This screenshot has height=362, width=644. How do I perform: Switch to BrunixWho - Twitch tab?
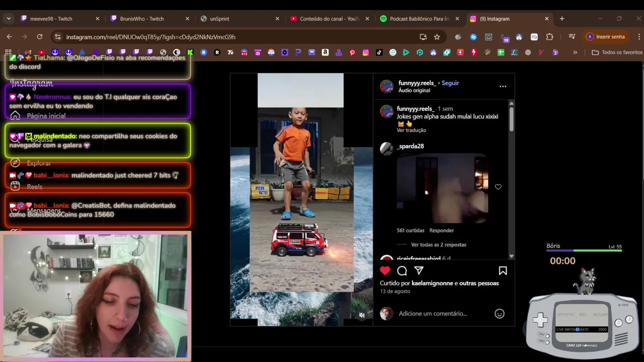coord(150,19)
